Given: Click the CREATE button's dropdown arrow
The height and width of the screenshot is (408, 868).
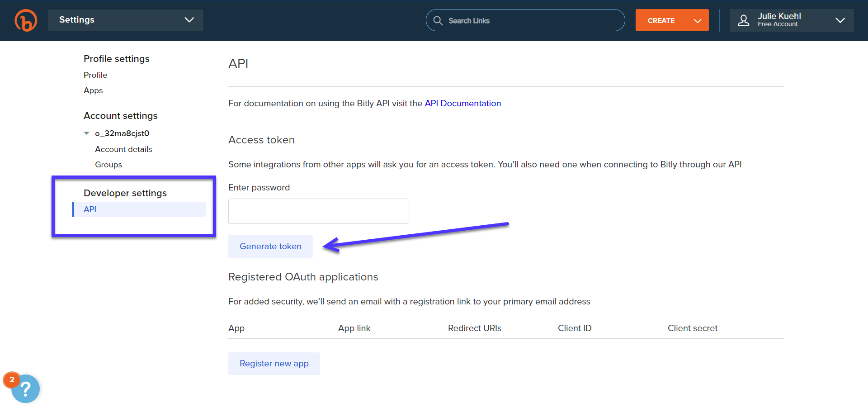Looking at the screenshot, I should click(698, 20).
